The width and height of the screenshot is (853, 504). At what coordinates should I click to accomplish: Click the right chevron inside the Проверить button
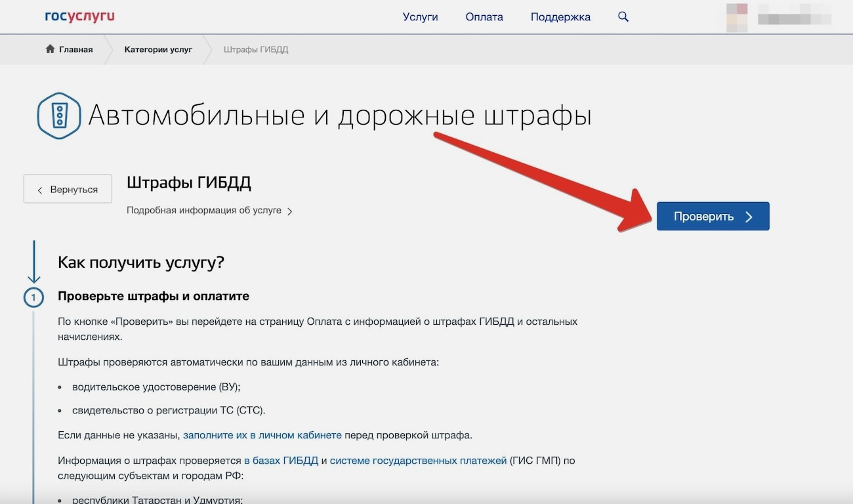click(749, 217)
